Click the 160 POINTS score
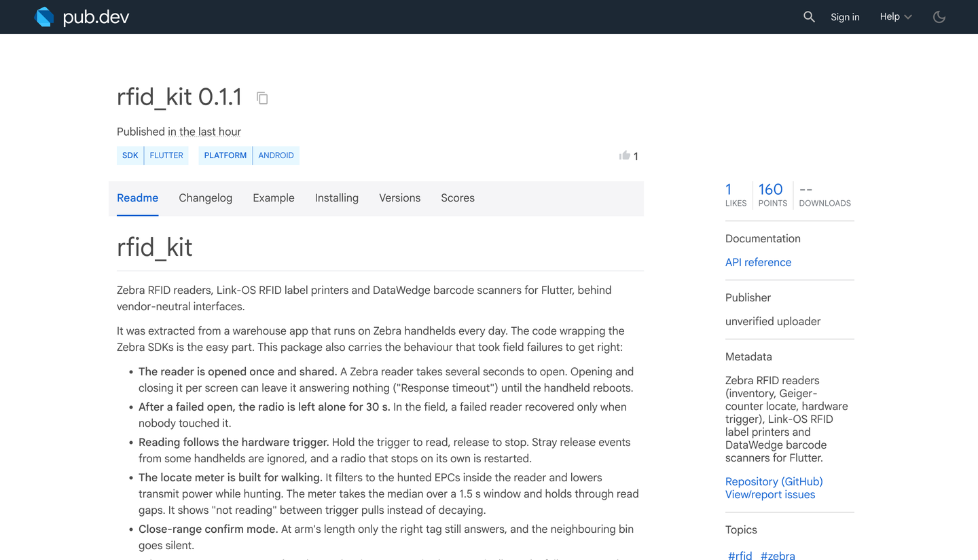978x560 pixels. coord(772,194)
